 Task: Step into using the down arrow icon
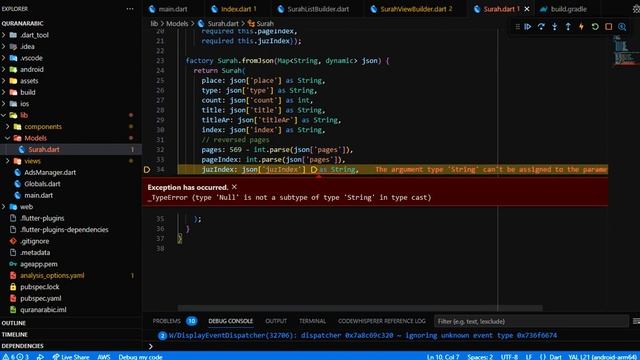[x=555, y=27]
